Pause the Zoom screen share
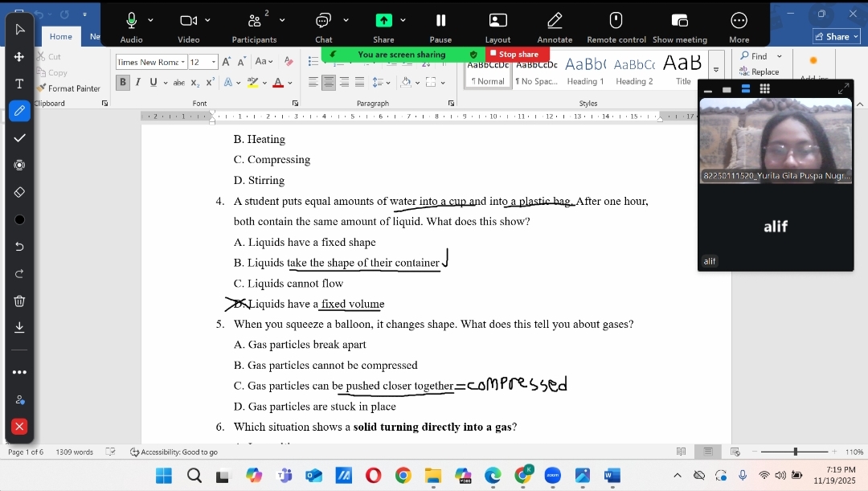 [440, 26]
